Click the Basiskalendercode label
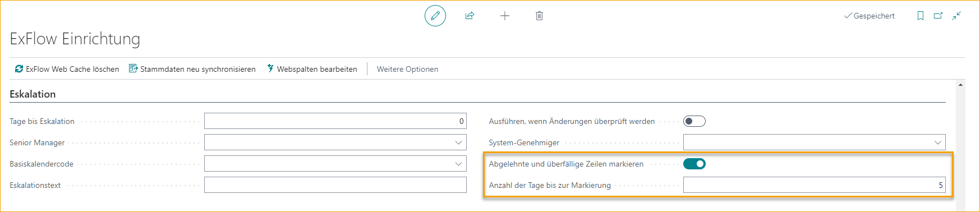The height and width of the screenshot is (212, 980). tap(42, 164)
